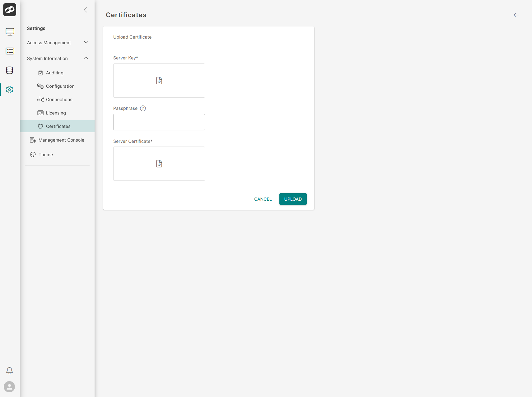Click the Certificates badge icon
The width and height of the screenshot is (532, 397).
click(x=40, y=126)
